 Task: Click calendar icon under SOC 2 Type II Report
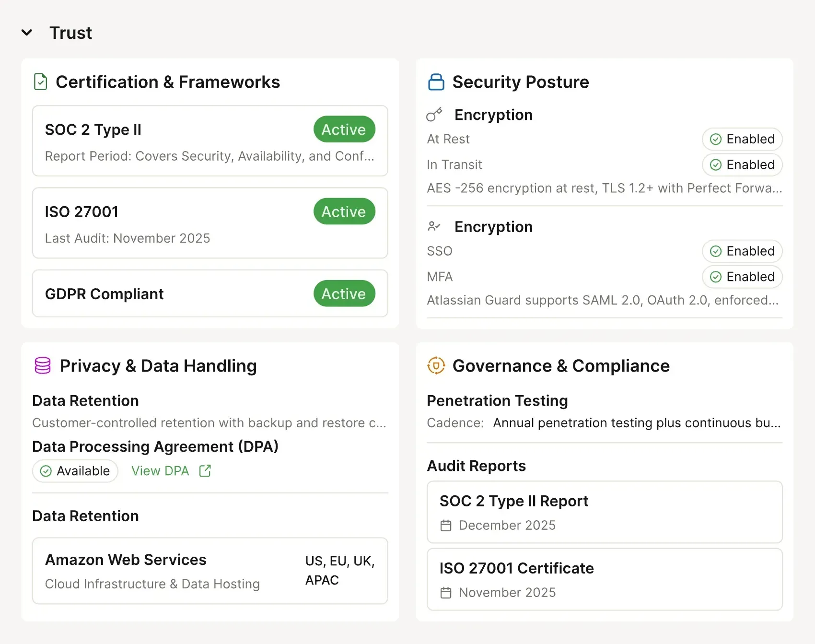[446, 526]
